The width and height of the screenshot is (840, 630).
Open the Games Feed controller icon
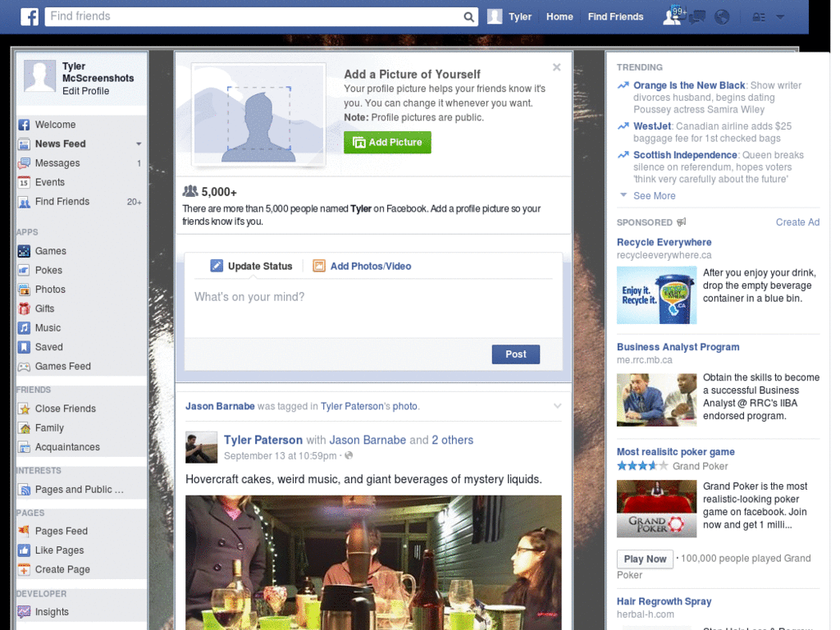point(24,367)
